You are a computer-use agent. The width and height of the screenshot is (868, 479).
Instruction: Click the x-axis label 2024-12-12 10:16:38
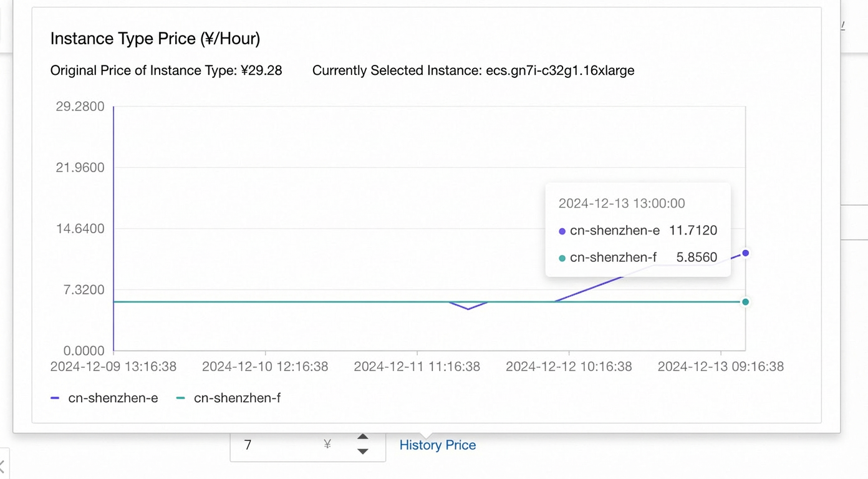(x=569, y=367)
